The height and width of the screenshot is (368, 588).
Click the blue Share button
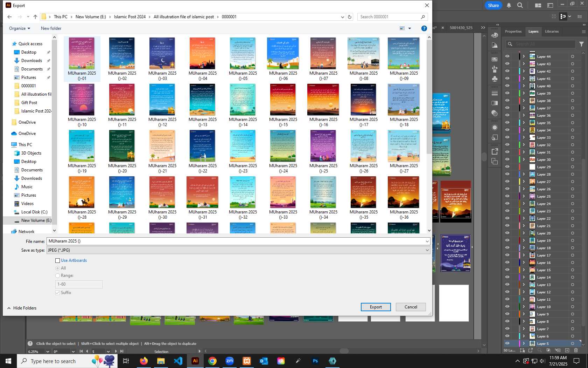493,5
